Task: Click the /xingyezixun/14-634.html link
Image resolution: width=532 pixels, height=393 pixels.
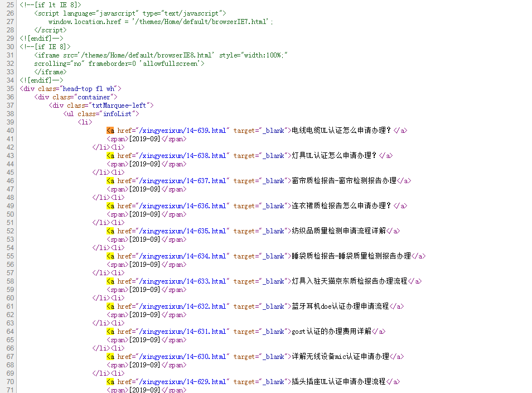Action: pyautogui.click(x=184, y=256)
